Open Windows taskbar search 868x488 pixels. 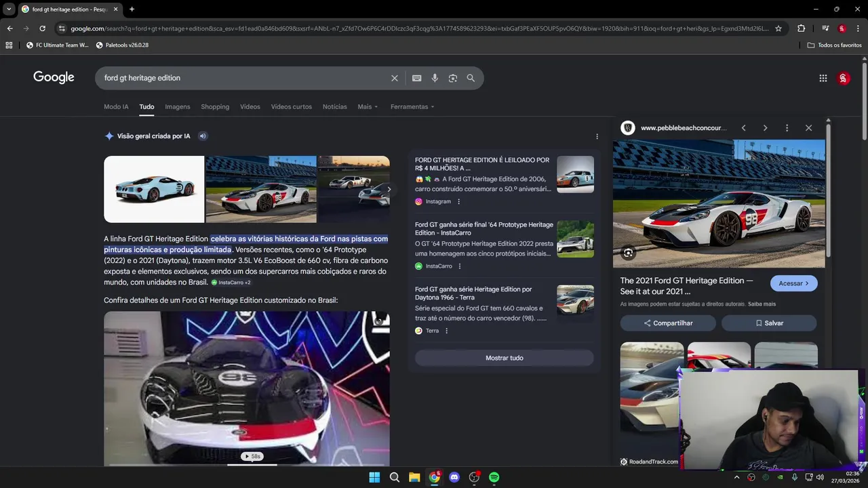point(394,477)
